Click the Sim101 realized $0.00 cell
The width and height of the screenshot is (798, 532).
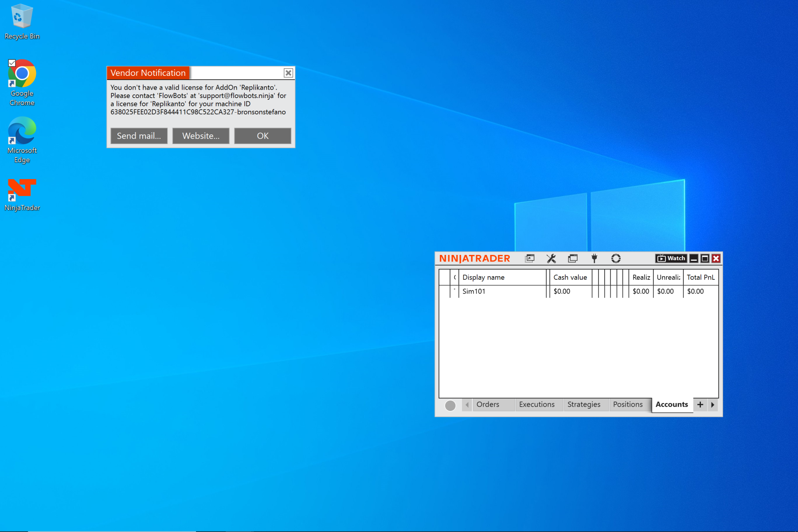(x=641, y=291)
